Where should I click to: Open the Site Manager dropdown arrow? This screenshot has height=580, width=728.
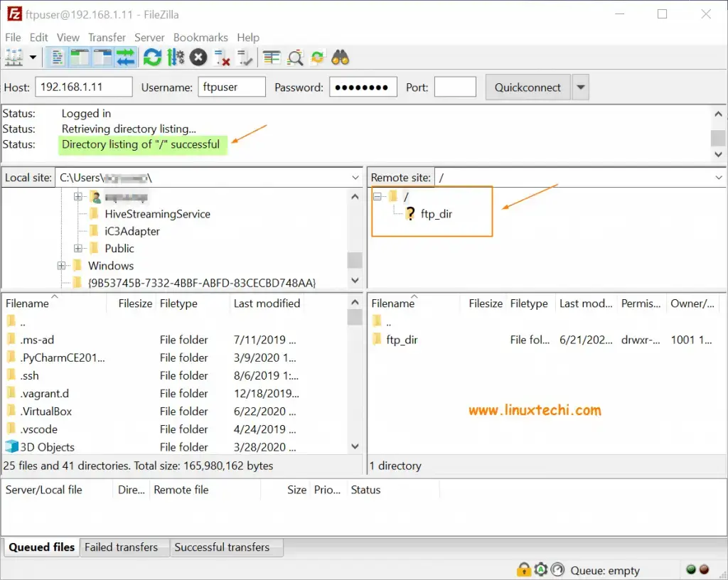[x=32, y=57]
